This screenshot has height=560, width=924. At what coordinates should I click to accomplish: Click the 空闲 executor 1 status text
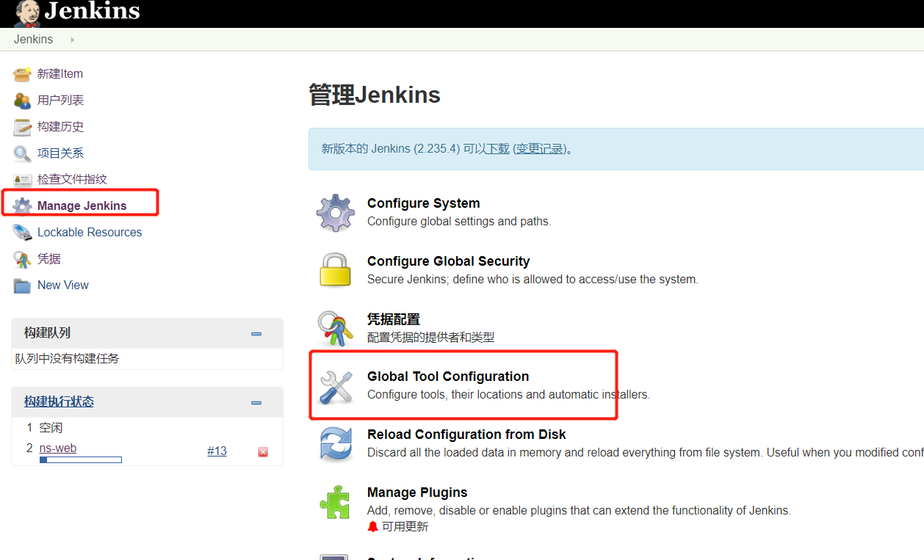click(51, 428)
